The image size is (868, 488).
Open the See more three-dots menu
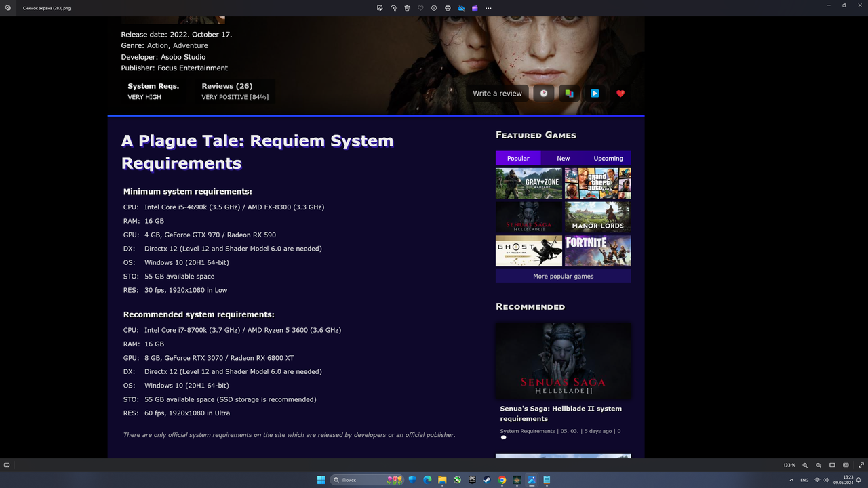(x=488, y=8)
